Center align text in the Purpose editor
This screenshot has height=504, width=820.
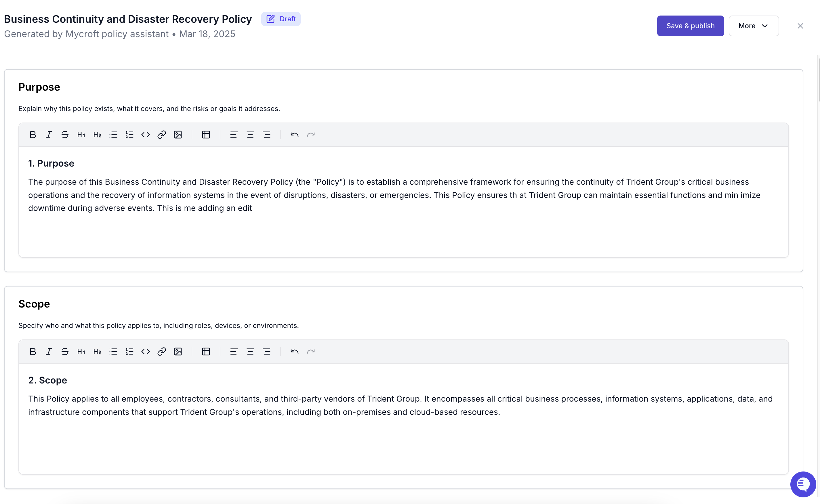(x=250, y=135)
